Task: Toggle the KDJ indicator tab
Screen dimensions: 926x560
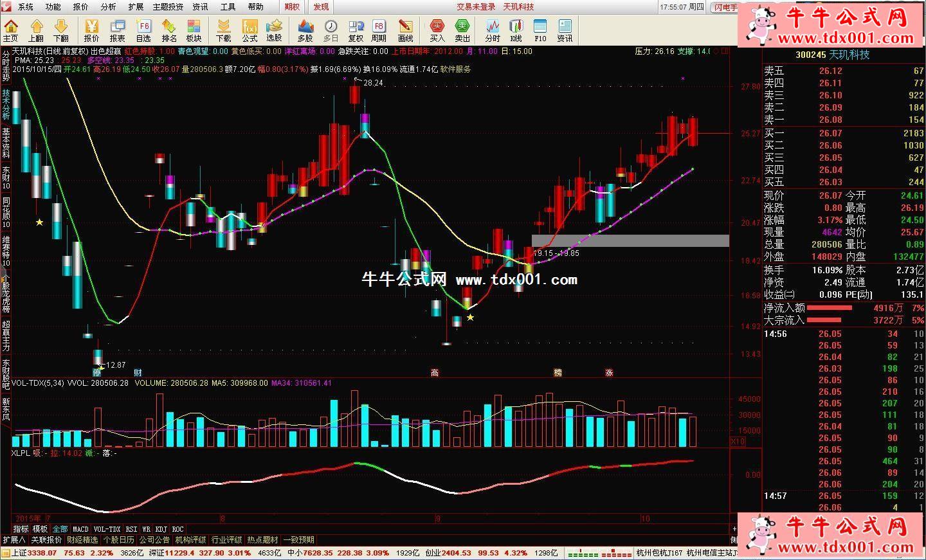Action: pos(161,529)
